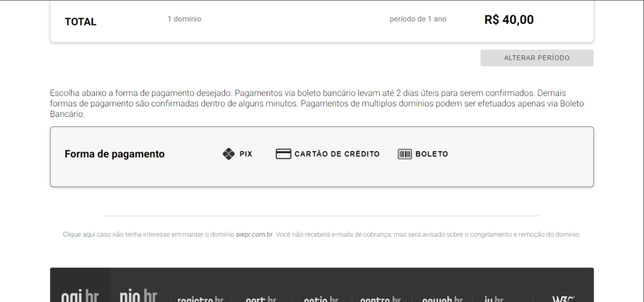Image resolution: width=644 pixels, height=302 pixels.
Task: Open the cert.br footer logo
Action: pos(260,299)
